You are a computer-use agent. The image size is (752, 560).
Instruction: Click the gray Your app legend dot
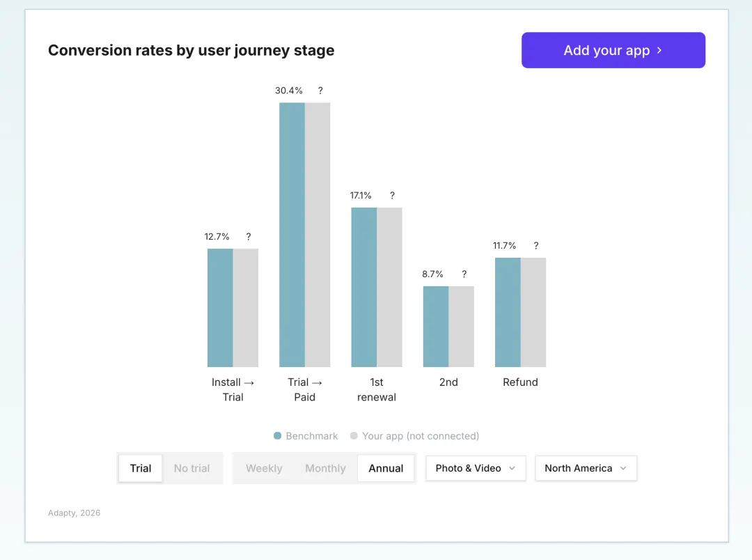pyautogui.click(x=354, y=436)
